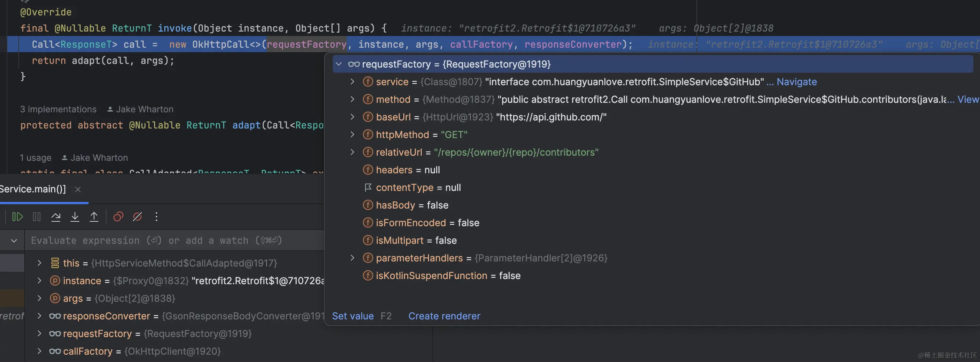Click glasses icon of popup requestFactory header

[354, 64]
